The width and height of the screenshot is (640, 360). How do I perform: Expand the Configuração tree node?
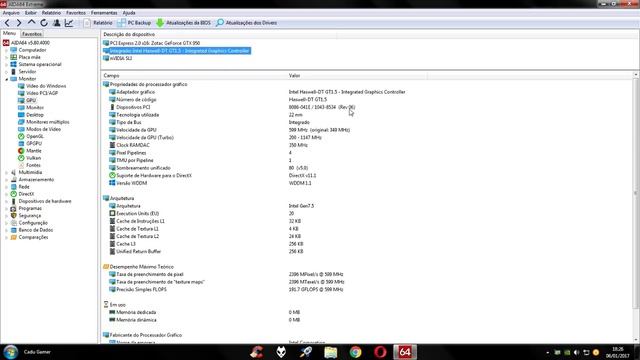(7, 223)
